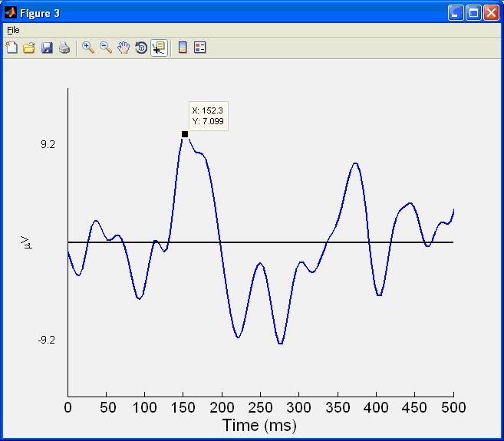504x441 pixels.
Task: Insert a colorbar from the toolbar
Action: click(x=183, y=48)
